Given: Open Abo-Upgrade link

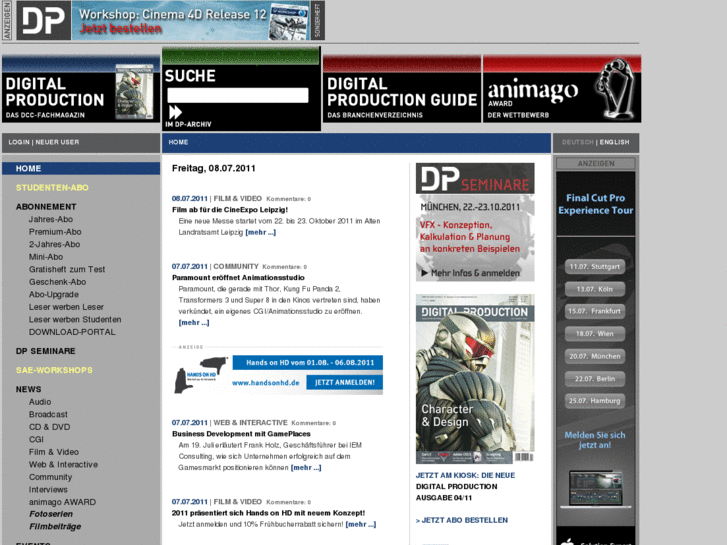Looking at the screenshot, I should pyautogui.click(x=53, y=294).
